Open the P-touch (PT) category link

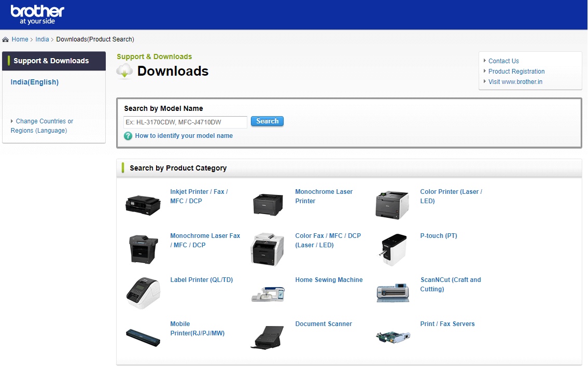(439, 236)
